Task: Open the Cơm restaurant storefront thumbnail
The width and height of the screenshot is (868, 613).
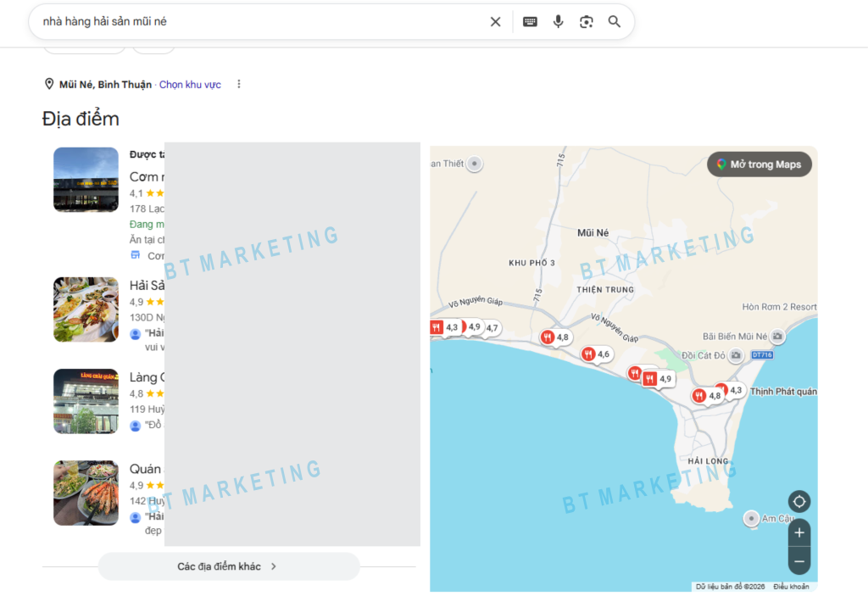Action: coord(86,180)
